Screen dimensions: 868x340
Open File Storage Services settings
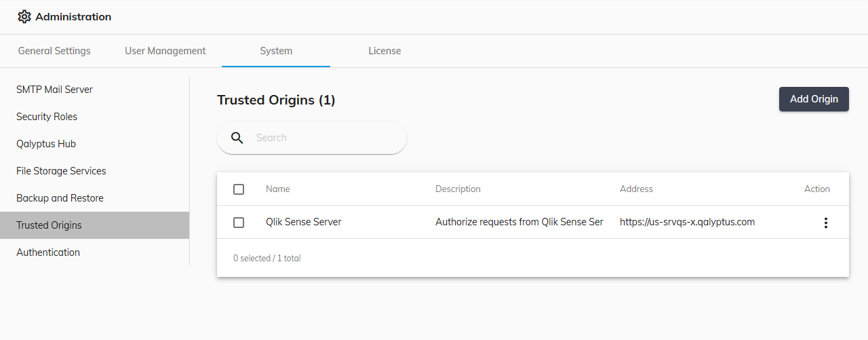click(94, 171)
